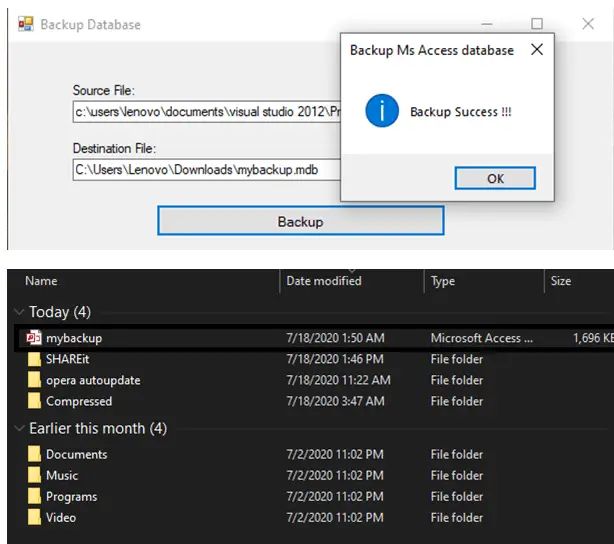Click the mybackup file name

[74, 338]
